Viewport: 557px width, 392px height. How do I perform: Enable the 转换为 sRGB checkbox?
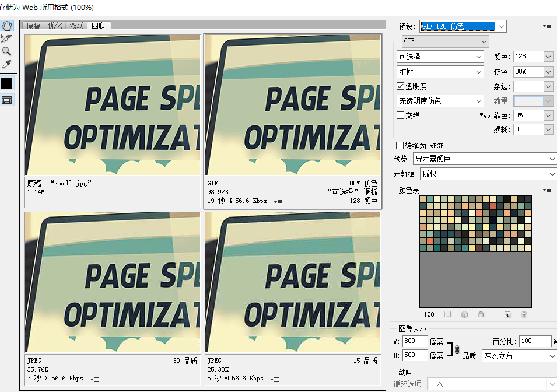point(400,146)
